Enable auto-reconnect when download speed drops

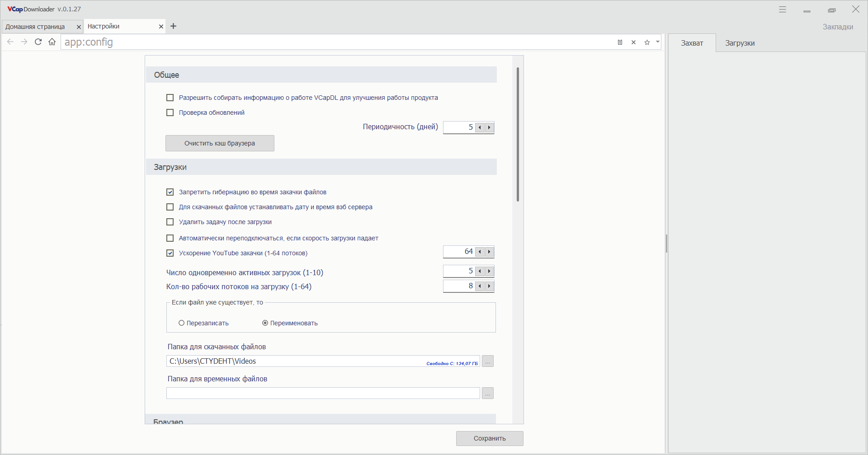click(x=170, y=238)
